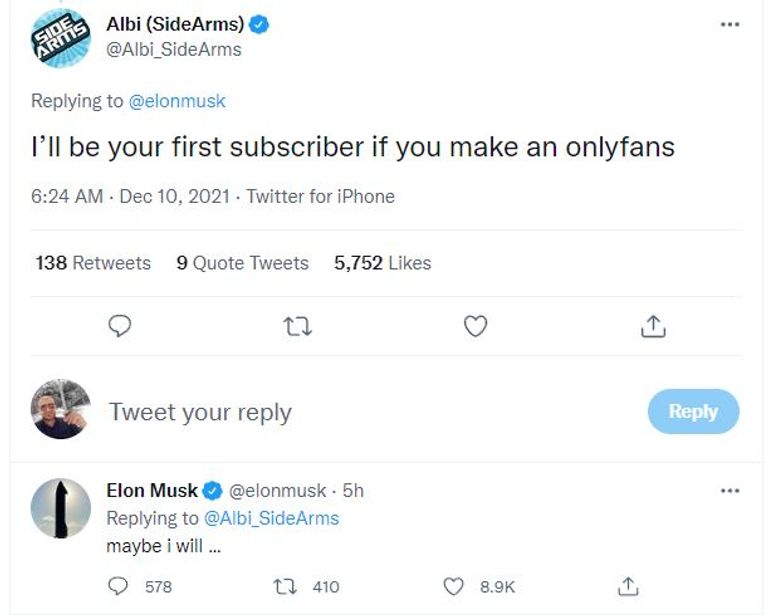768x615 pixels.
Task: Open more options on Elon Musk's reply
Action: point(730,490)
